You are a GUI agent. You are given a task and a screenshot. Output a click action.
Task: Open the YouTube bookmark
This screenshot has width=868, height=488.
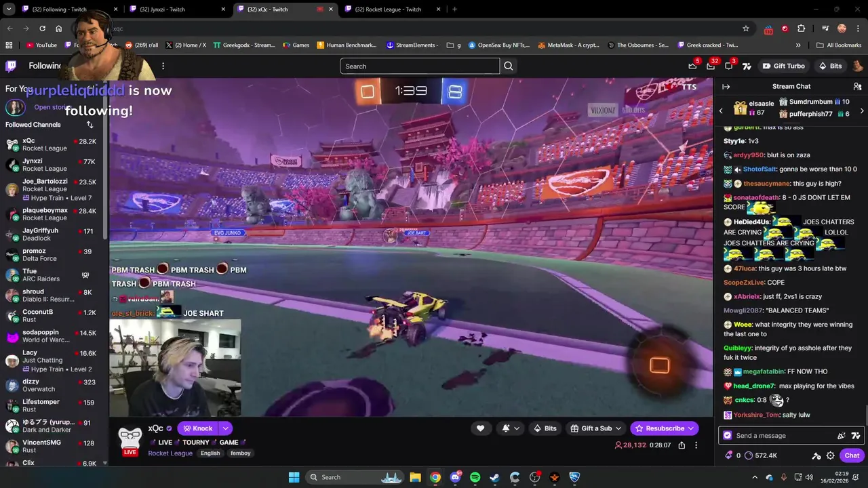coord(41,45)
